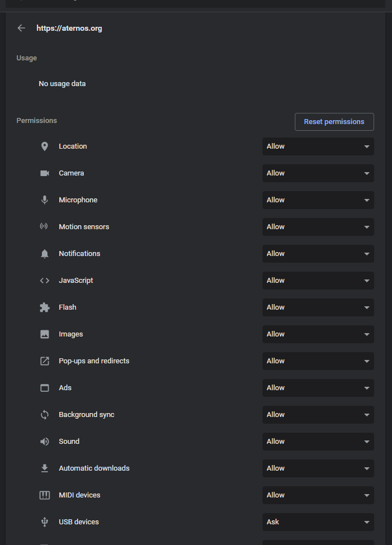
Task: Click the Images label
Action: point(70,334)
